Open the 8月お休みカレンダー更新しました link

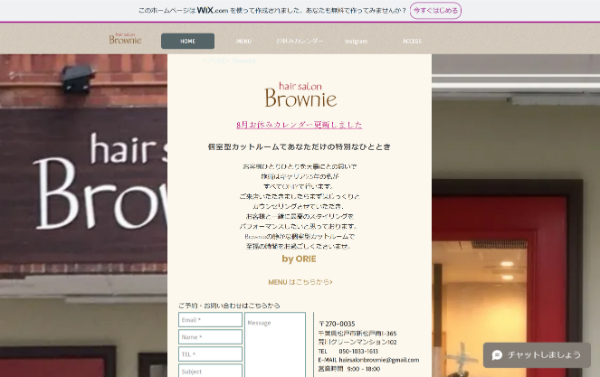[299, 125]
